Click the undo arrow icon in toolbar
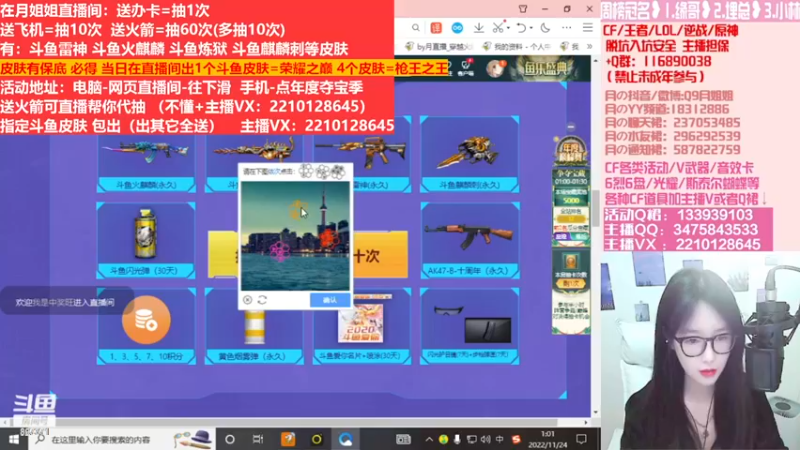 (x=521, y=28)
